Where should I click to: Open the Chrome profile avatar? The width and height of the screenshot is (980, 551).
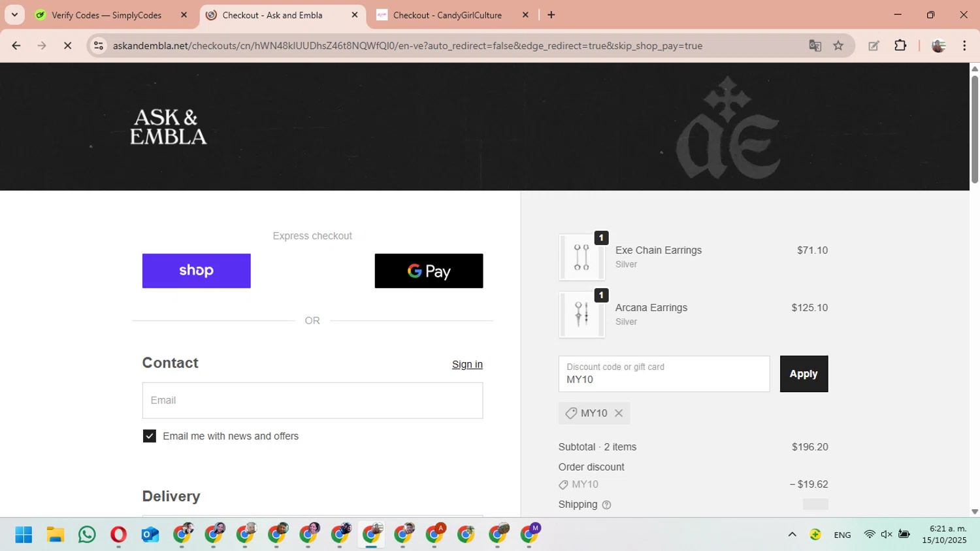click(938, 46)
